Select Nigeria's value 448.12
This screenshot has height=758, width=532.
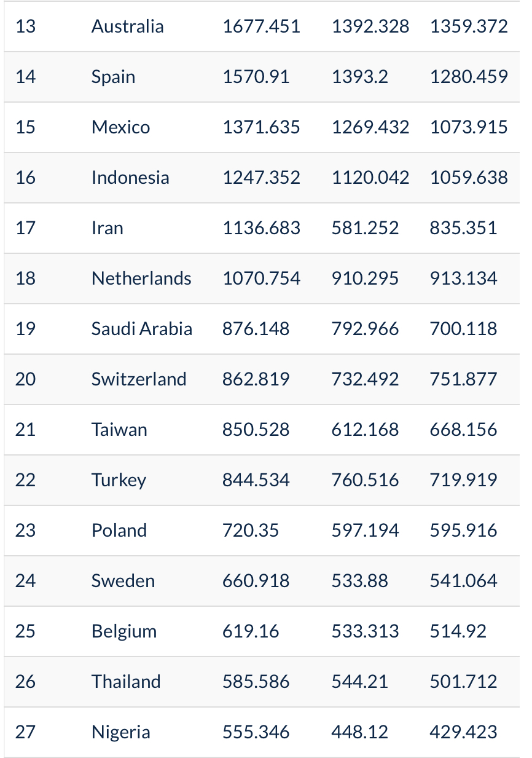(x=360, y=732)
